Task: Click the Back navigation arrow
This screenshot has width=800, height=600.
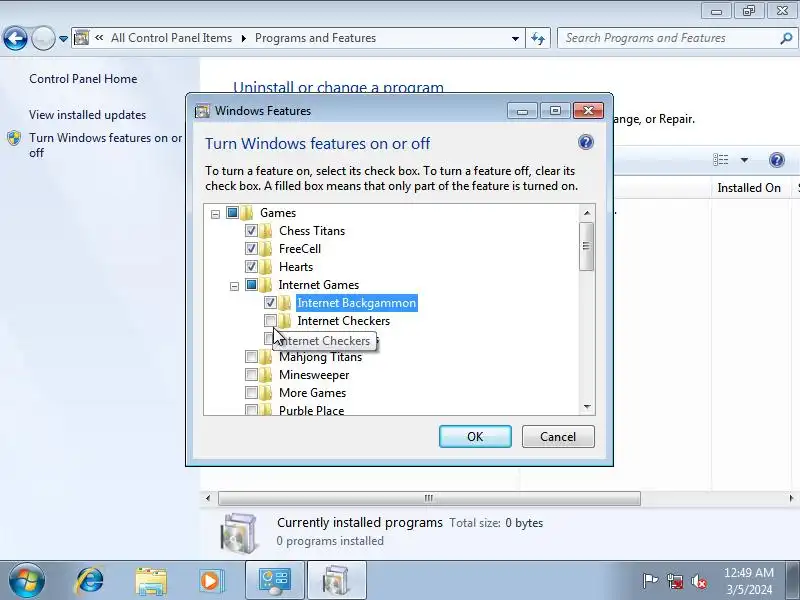Action: 15,38
